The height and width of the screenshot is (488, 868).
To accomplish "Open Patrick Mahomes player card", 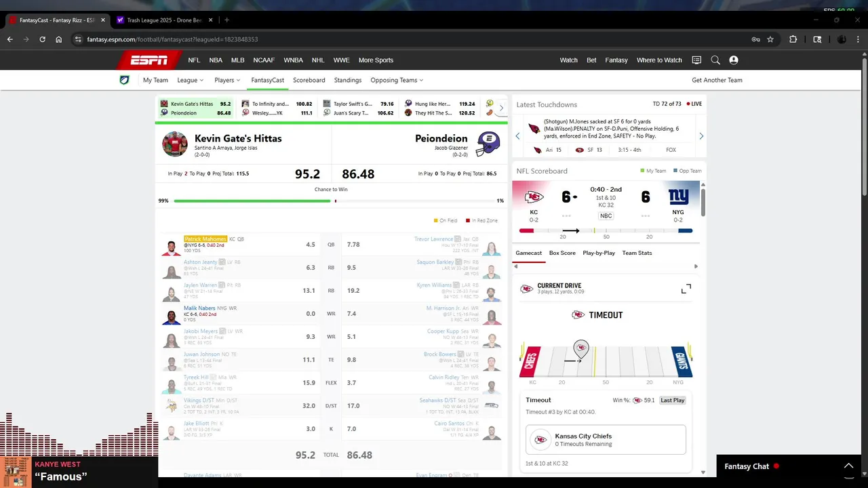I will click(205, 239).
